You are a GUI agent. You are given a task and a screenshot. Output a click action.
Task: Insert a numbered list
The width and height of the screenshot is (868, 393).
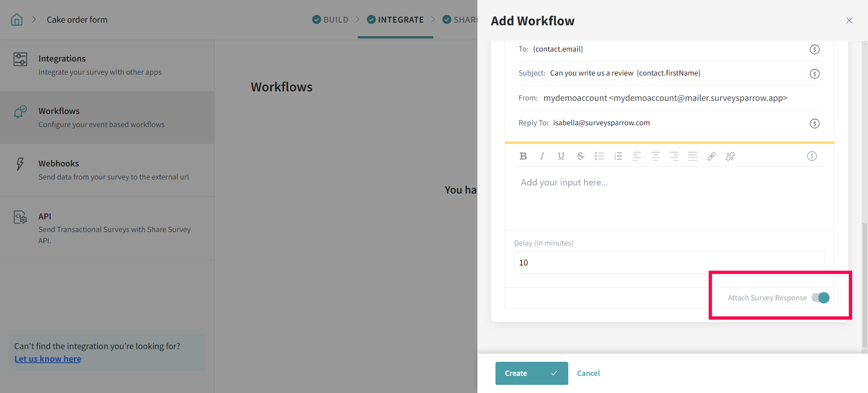pos(618,156)
